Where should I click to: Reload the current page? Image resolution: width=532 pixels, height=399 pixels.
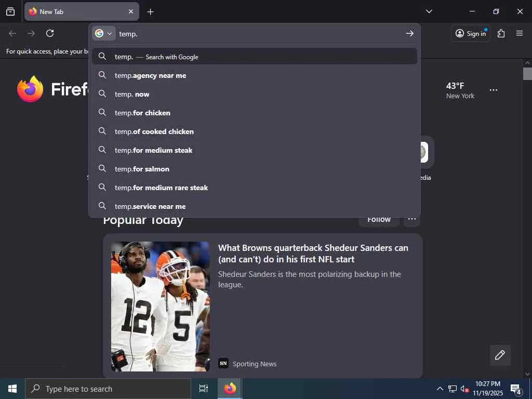(x=50, y=33)
